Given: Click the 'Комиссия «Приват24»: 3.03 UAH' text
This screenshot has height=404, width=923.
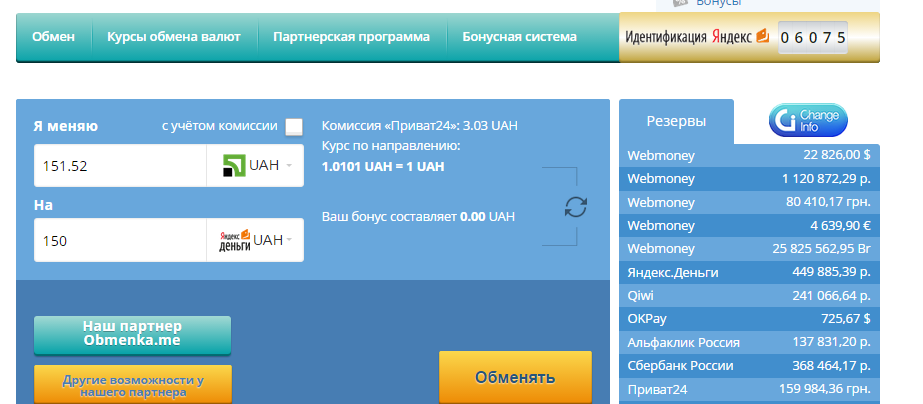Looking at the screenshot, I should click(420, 126).
